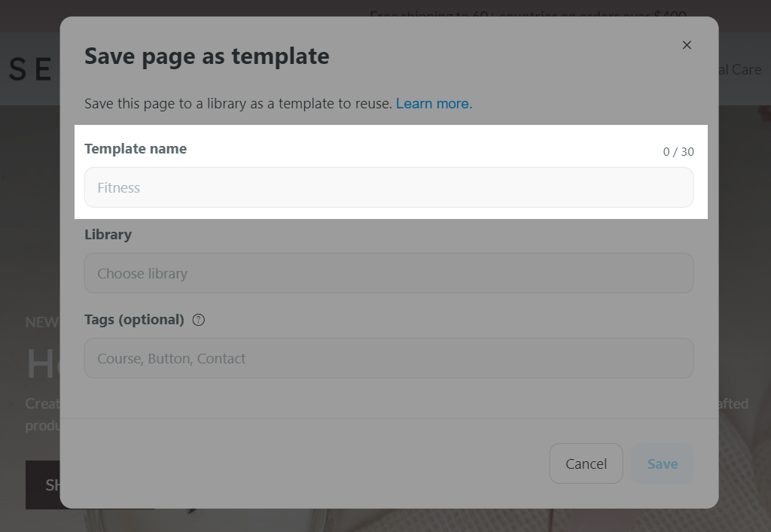Image resolution: width=771 pixels, height=532 pixels.
Task: Click the Template name label
Action: (x=136, y=149)
